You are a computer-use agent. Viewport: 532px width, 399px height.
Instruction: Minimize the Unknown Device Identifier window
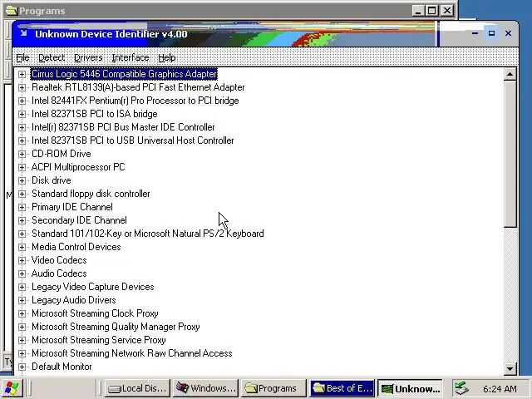pos(475,33)
